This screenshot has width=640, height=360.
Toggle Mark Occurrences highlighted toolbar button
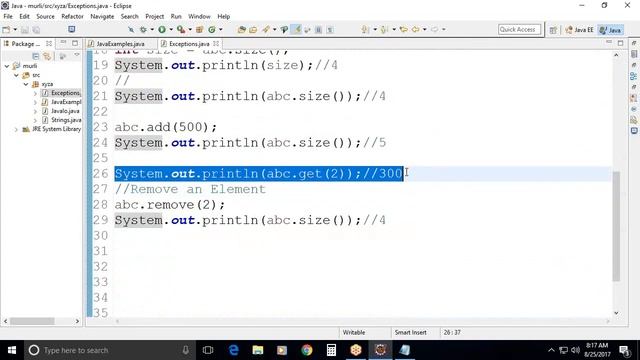(297, 29)
